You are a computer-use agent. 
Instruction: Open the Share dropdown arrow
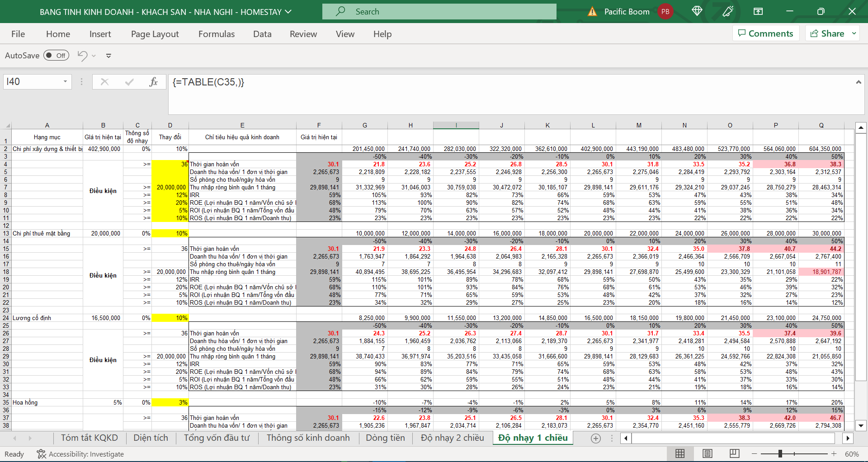tap(854, 33)
